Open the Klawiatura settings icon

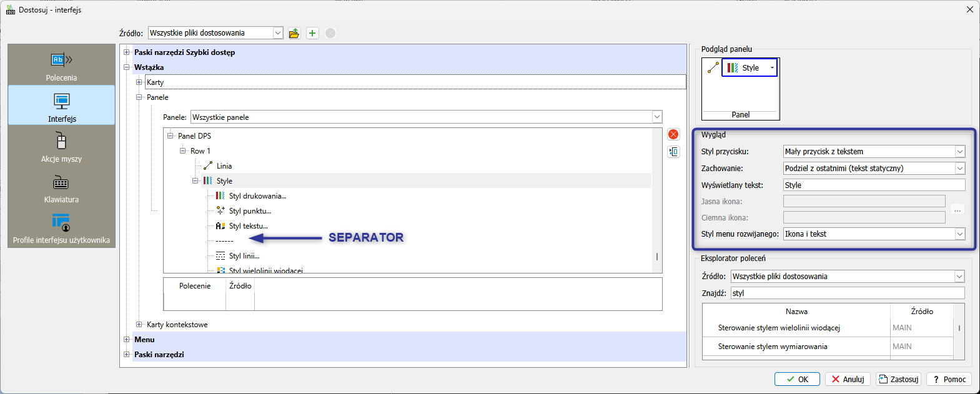pyautogui.click(x=61, y=183)
